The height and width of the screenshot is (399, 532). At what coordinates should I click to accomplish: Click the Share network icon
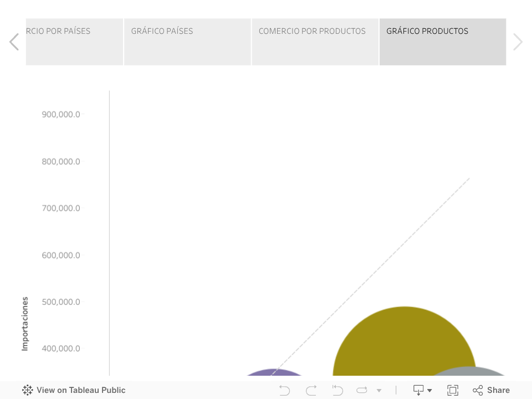[x=478, y=390]
